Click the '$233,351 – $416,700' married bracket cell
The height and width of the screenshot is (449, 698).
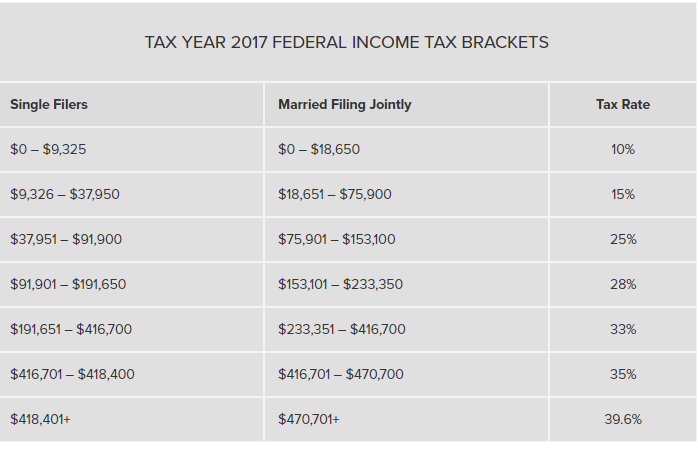coord(342,329)
